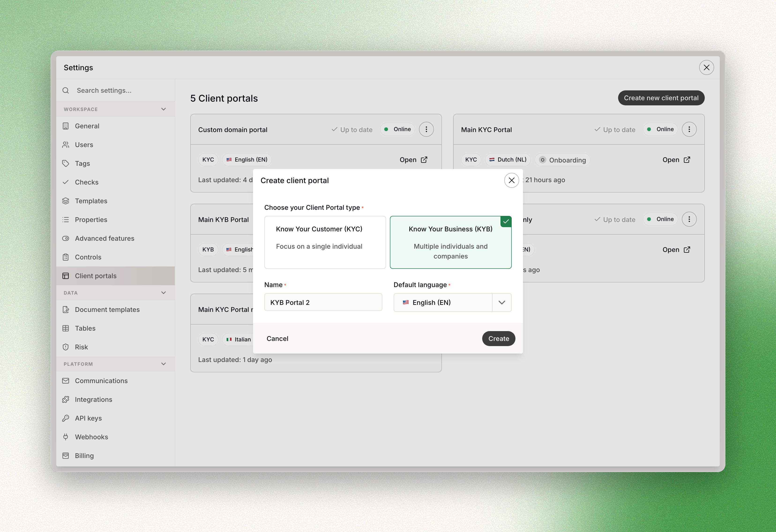Image resolution: width=776 pixels, height=532 pixels.
Task: Select the Know Your Customer (KYC) portal type
Action: coord(325,242)
